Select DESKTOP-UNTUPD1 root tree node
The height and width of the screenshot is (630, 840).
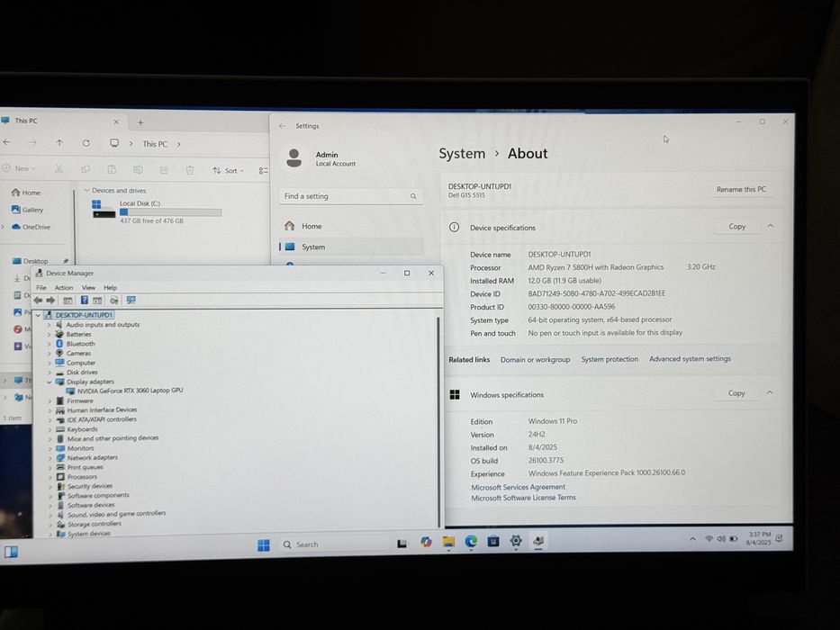click(x=84, y=315)
